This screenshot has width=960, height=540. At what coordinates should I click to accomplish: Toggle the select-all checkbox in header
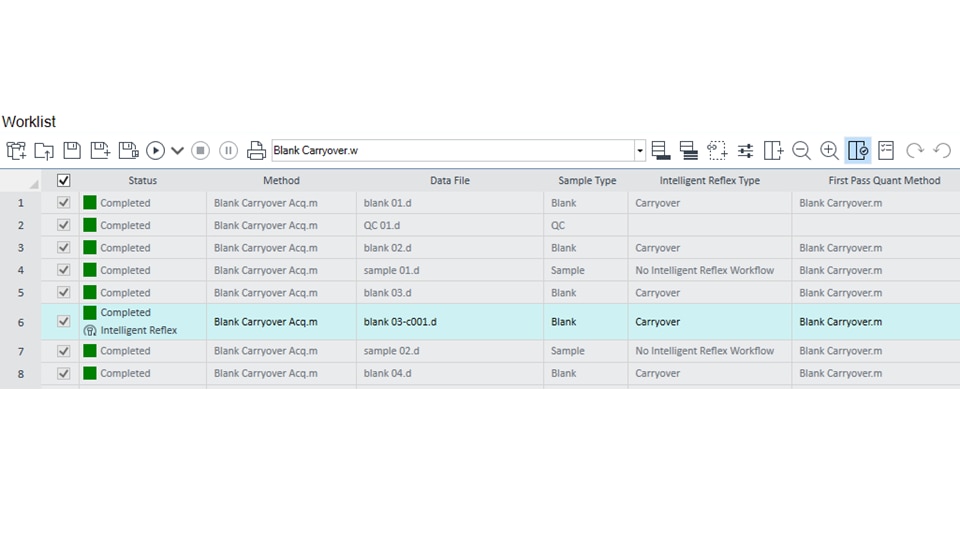click(x=64, y=181)
